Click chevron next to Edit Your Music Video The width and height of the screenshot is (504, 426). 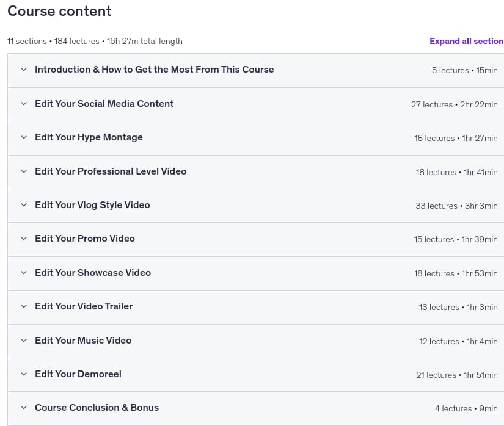(x=24, y=341)
